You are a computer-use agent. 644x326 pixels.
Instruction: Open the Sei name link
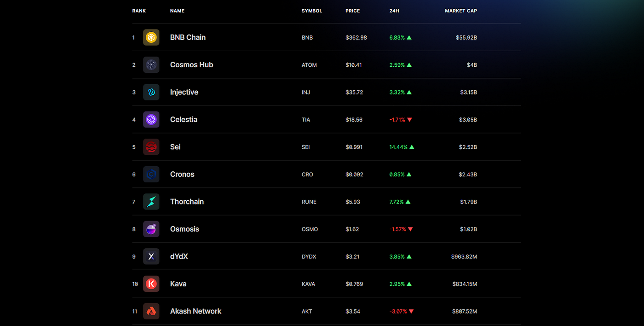(x=175, y=147)
